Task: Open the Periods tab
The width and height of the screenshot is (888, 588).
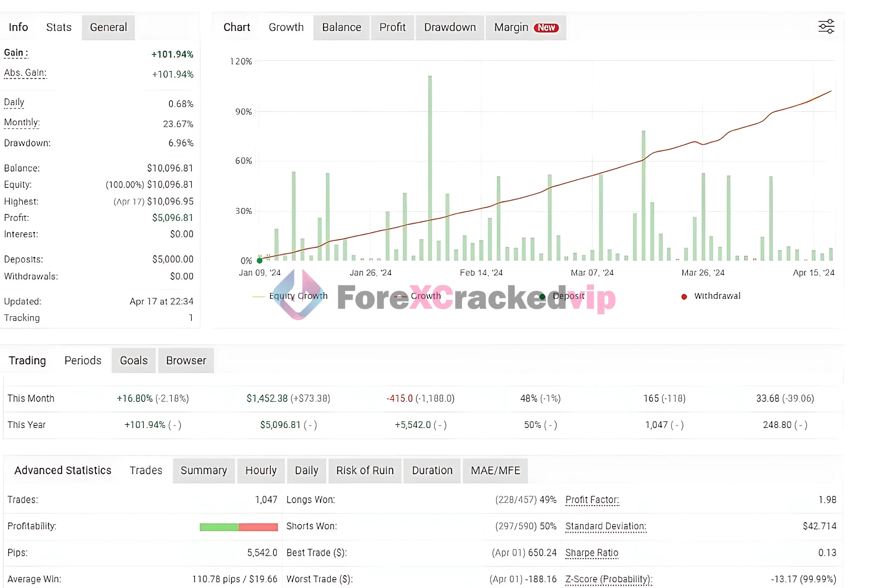Action: point(83,360)
